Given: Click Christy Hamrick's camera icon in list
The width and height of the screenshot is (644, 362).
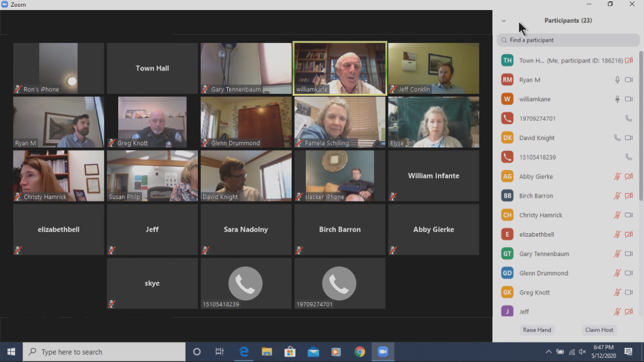Looking at the screenshot, I should (x=629, y=215).
